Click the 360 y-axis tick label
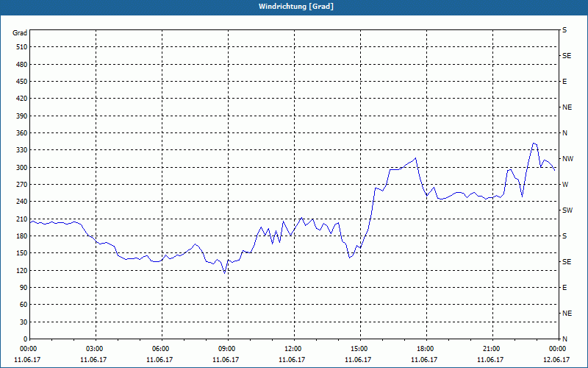 (x=22, y=133)
